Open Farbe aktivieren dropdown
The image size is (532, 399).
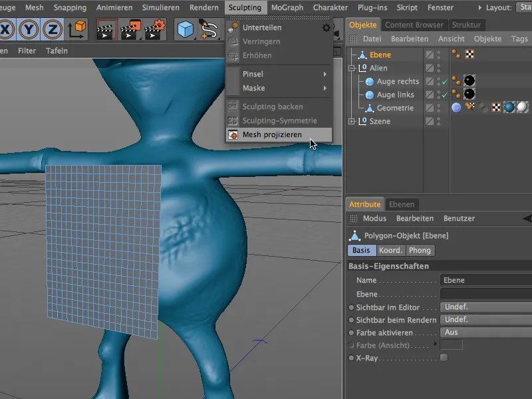tap(486, 332)
